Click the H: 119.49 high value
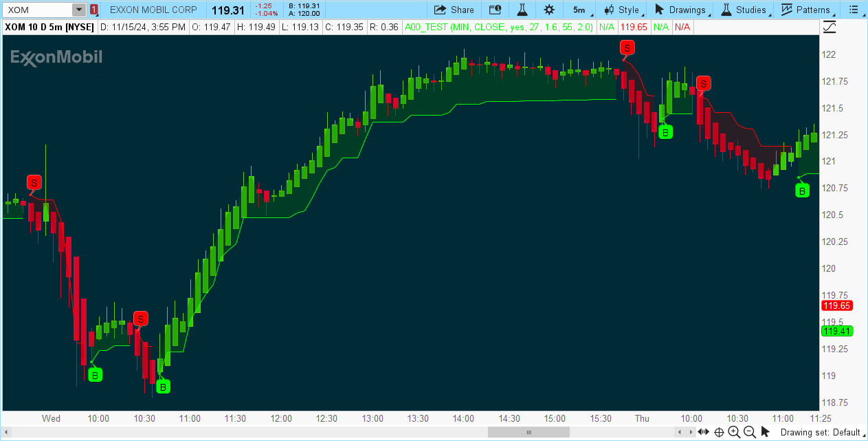This screenshot has width=868, height=441. point(256,27)
